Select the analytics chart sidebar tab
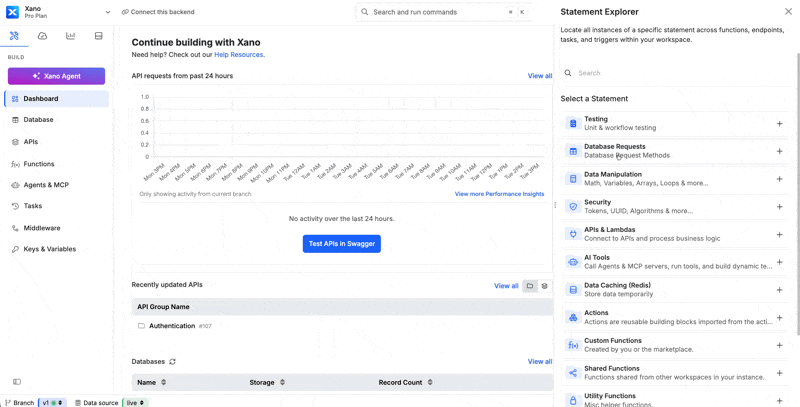Screen dimensions: 800x407 click(x=70, y=36)
